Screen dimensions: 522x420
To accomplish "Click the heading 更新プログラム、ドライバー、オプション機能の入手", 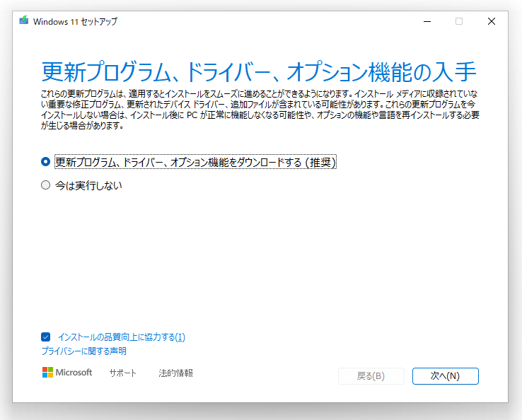I will coord(259,72).
